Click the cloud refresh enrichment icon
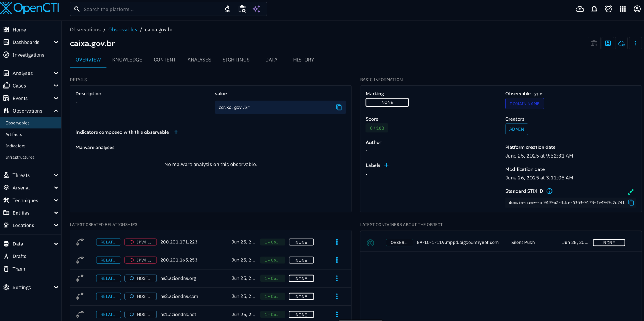The image size is (644, 321). [621, 43]
